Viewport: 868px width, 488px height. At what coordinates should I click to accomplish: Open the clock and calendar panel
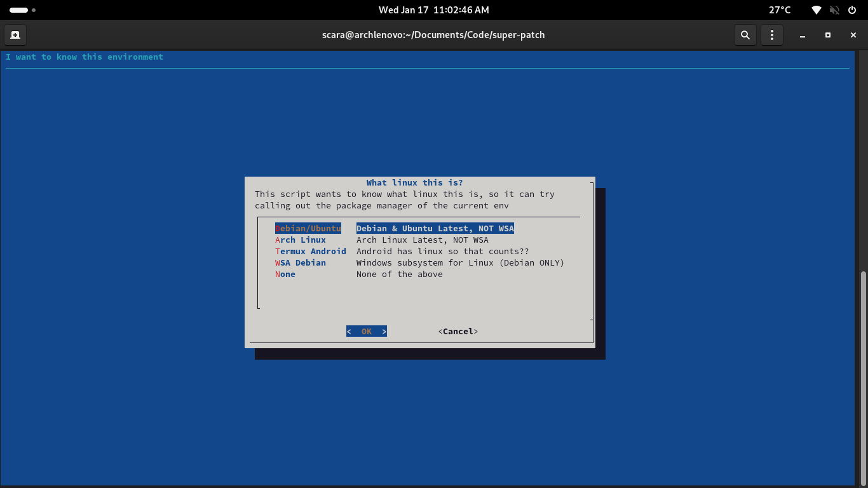[434, 10]
